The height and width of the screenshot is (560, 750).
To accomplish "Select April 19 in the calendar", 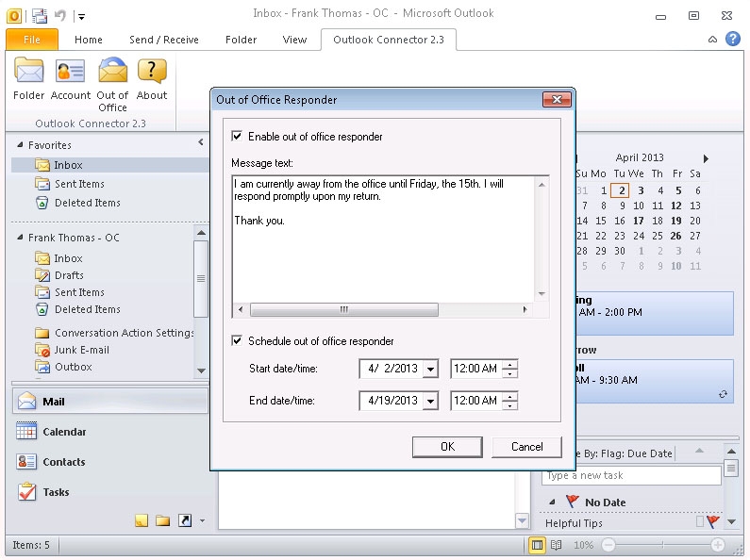I will point(675,221).
